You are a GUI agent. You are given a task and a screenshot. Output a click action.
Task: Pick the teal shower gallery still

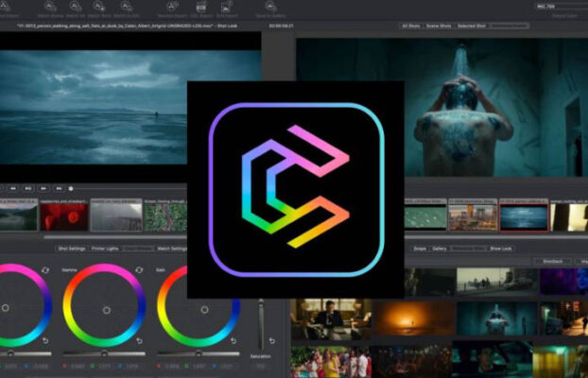coord(497,319)
